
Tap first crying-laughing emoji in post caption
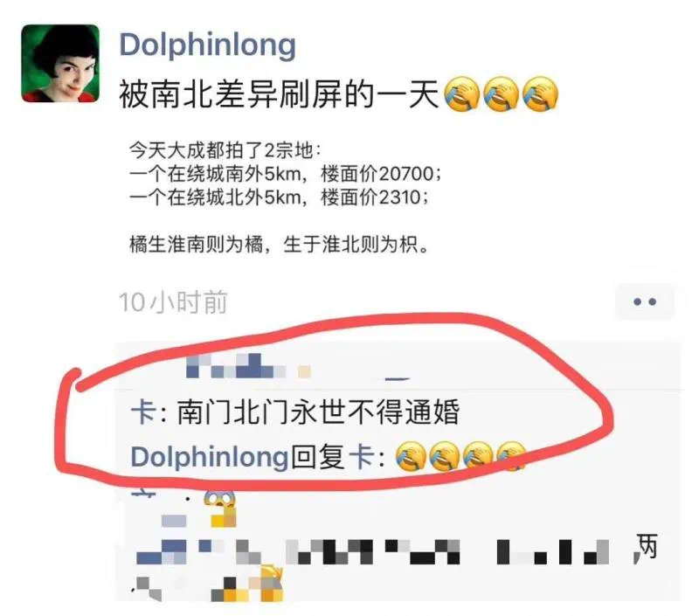462,94
